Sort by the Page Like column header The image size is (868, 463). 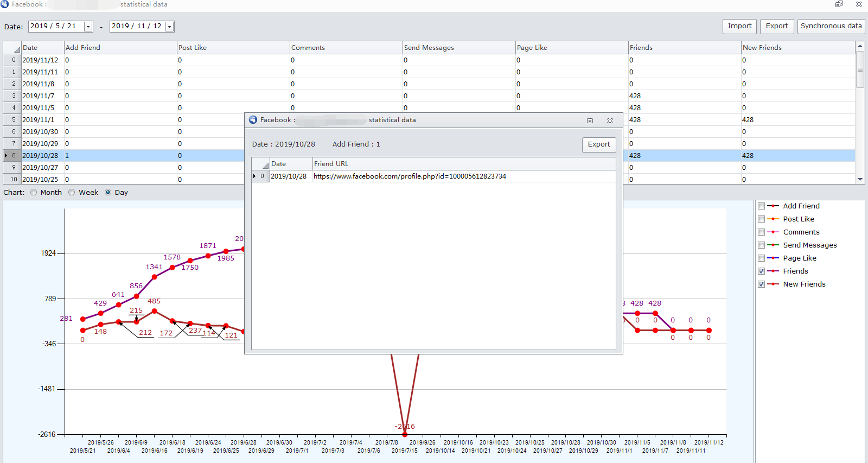[572, 48]
